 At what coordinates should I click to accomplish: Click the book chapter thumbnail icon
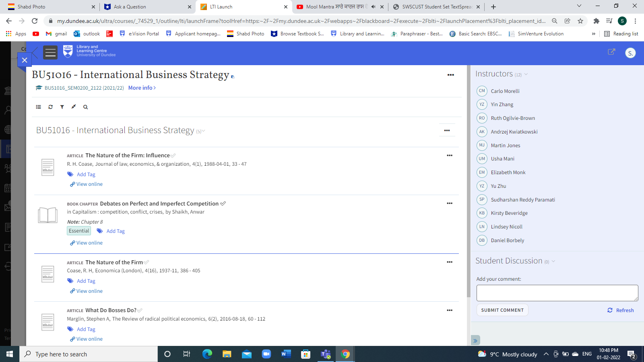(x=48, y=215)
